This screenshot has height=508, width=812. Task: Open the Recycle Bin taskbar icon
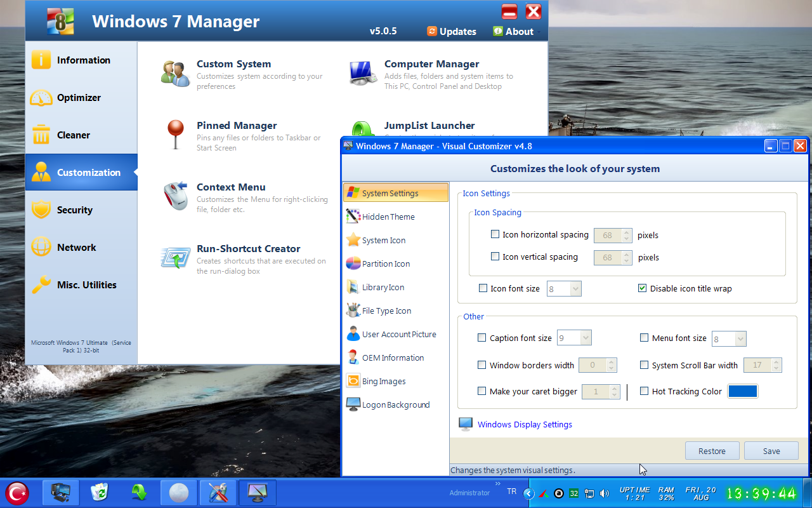pos(99,493)
